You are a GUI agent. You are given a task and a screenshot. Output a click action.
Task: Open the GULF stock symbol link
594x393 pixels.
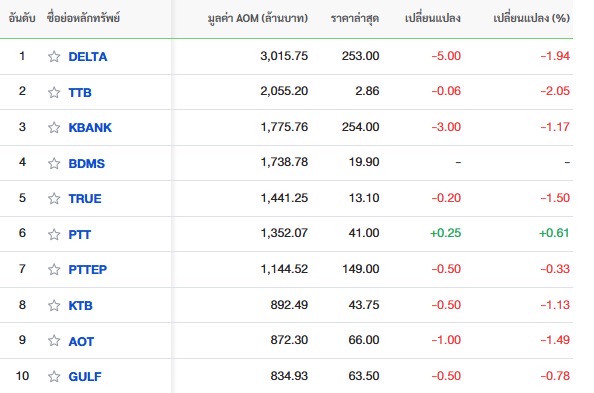(85, 377)
